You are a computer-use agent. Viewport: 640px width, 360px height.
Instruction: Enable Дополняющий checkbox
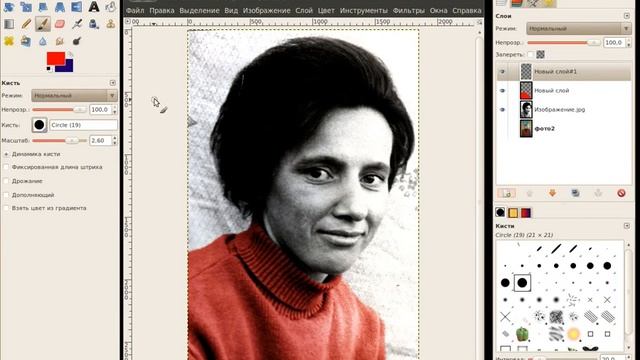6,195
